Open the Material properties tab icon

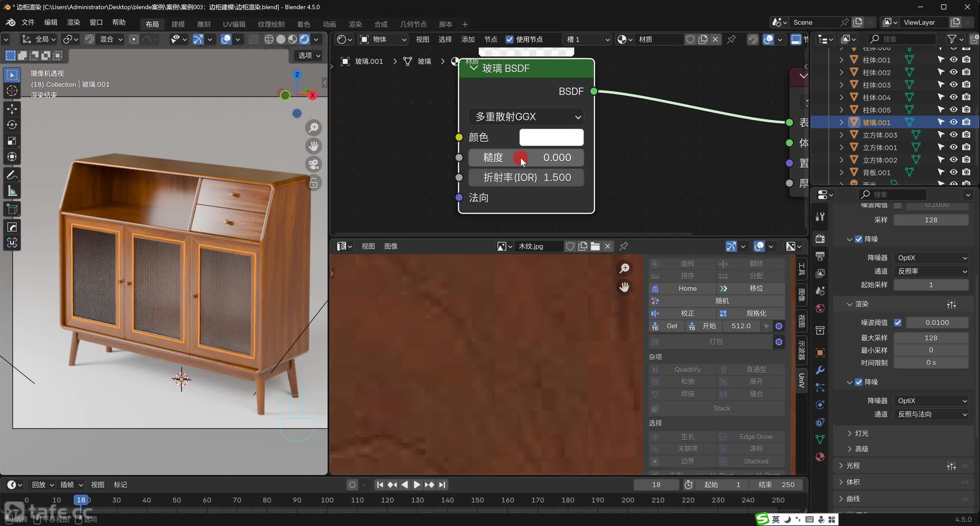820,457
